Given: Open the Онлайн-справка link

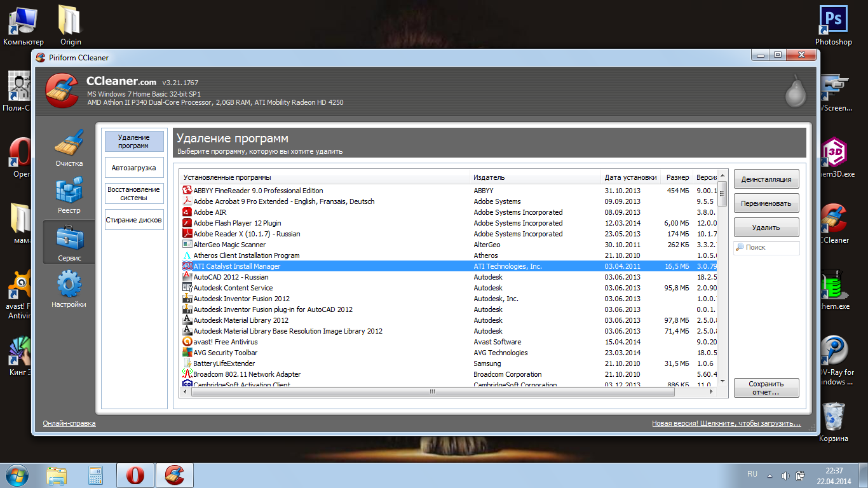Looking at the screenshot, I should point(69,423).
